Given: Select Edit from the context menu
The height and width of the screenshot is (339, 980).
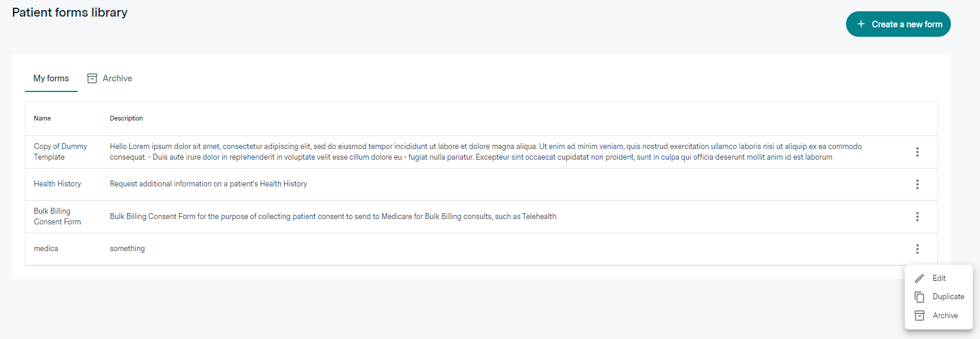Looking at the screenshot, I should (939, 278).
